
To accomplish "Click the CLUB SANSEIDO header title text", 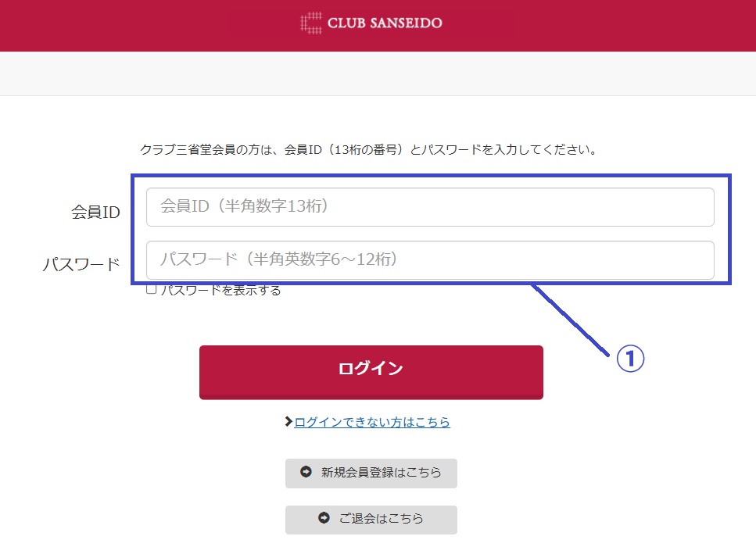I will click(385, 23).
